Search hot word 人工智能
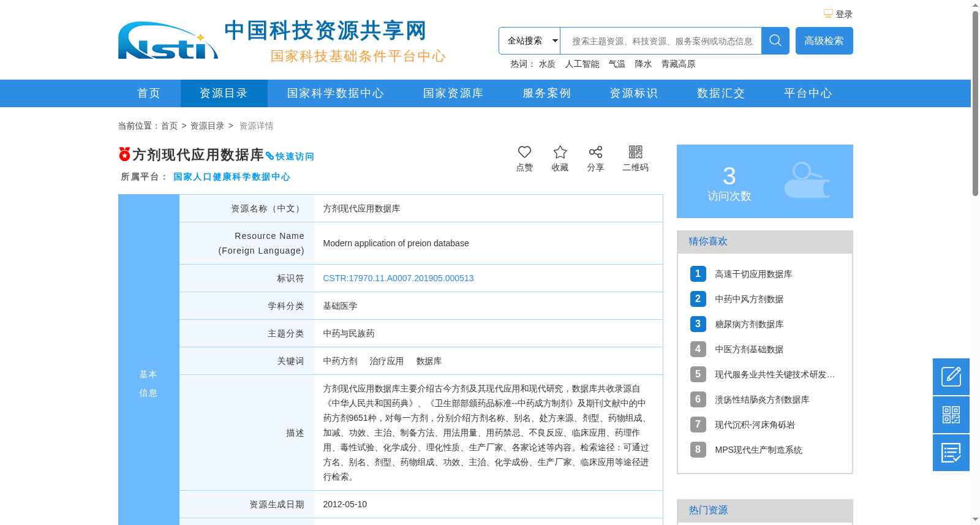980x525 pixels. click(582, 64)
